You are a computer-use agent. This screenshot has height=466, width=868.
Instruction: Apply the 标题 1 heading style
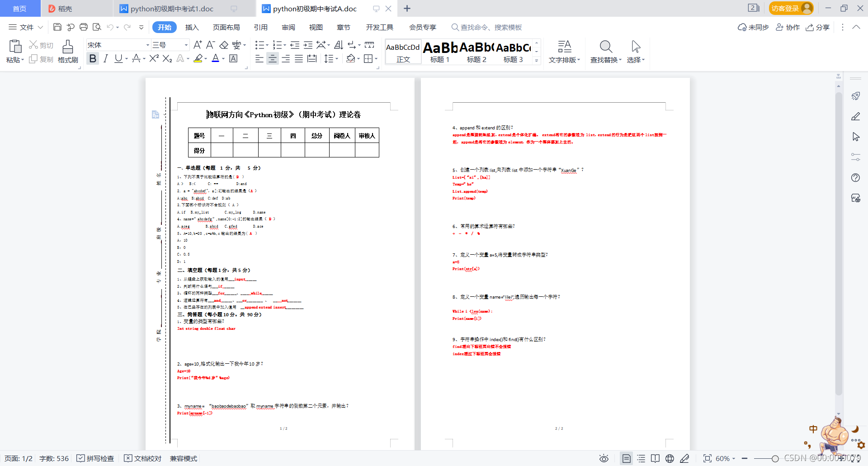coord(440,52)
